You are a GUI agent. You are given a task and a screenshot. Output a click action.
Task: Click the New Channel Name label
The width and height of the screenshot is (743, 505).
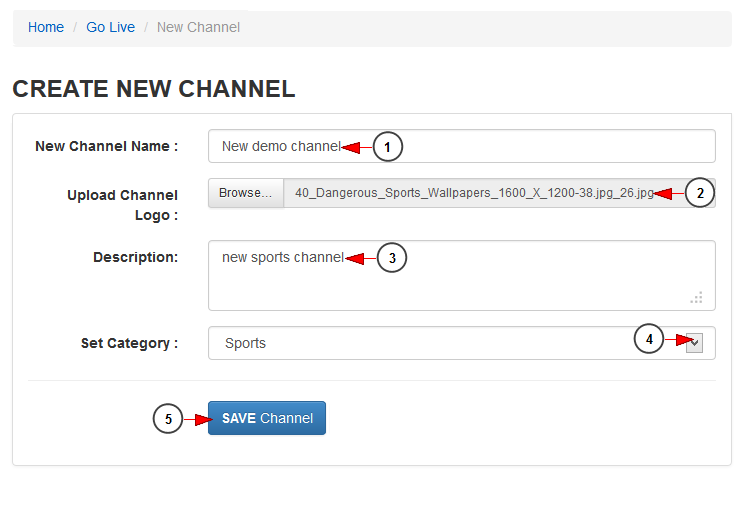coord(107,146)
